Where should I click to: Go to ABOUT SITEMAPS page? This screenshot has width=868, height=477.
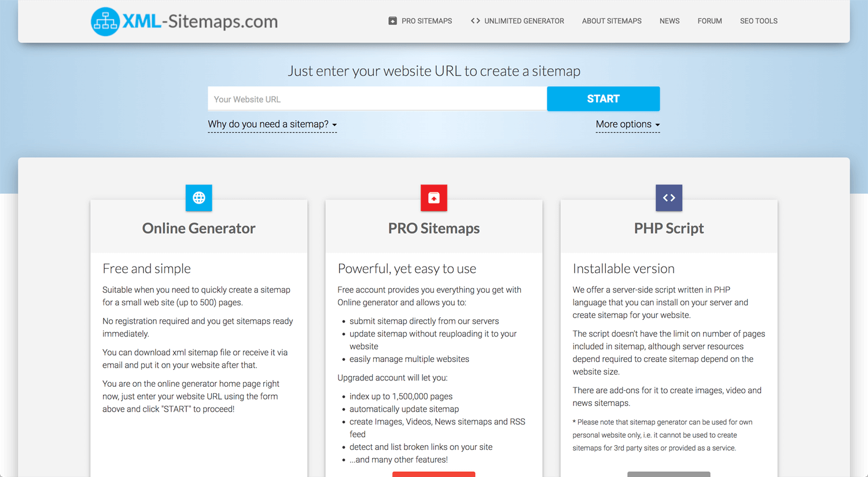tap(612, 21)
